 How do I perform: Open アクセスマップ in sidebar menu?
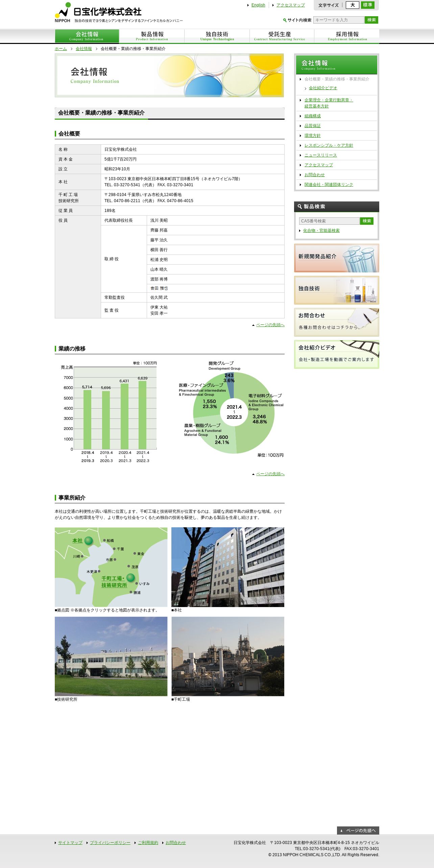pos(318,165)
